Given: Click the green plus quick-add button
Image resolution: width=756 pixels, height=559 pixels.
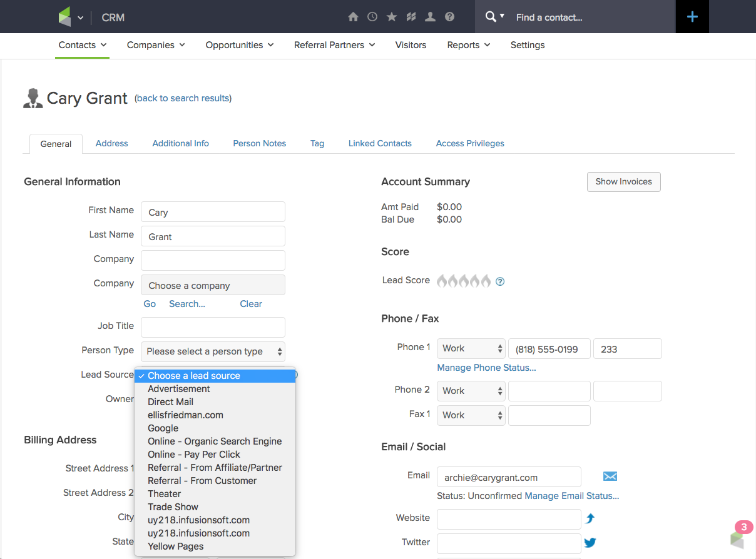Looking at the screenshot, I should coord(692,17).
